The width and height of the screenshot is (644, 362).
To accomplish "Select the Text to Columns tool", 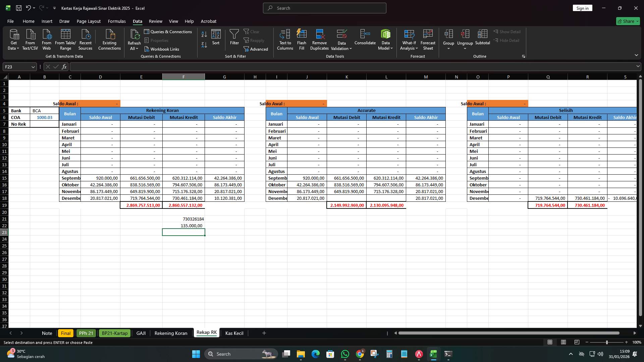I will pyautogui.click(x=285, y=39).
